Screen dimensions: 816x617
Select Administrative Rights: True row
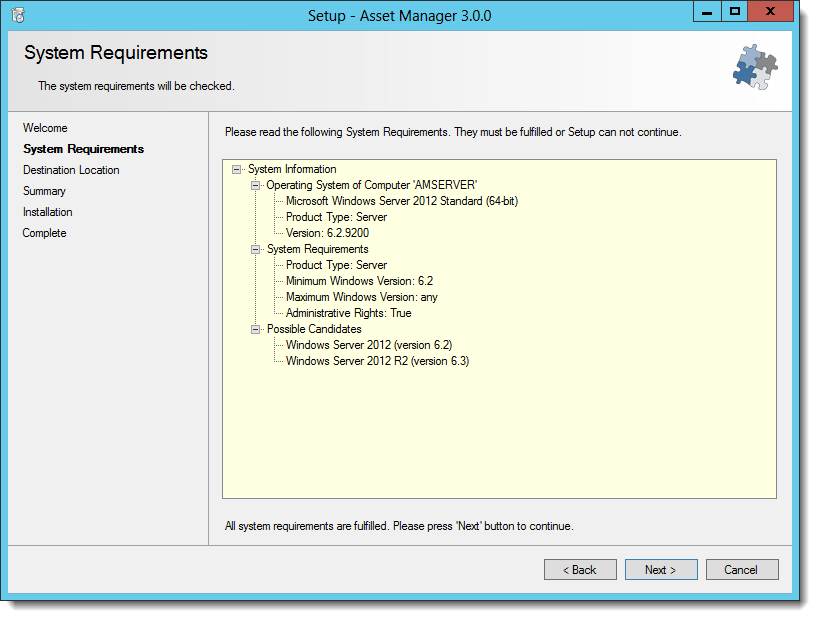coord(349,313)
